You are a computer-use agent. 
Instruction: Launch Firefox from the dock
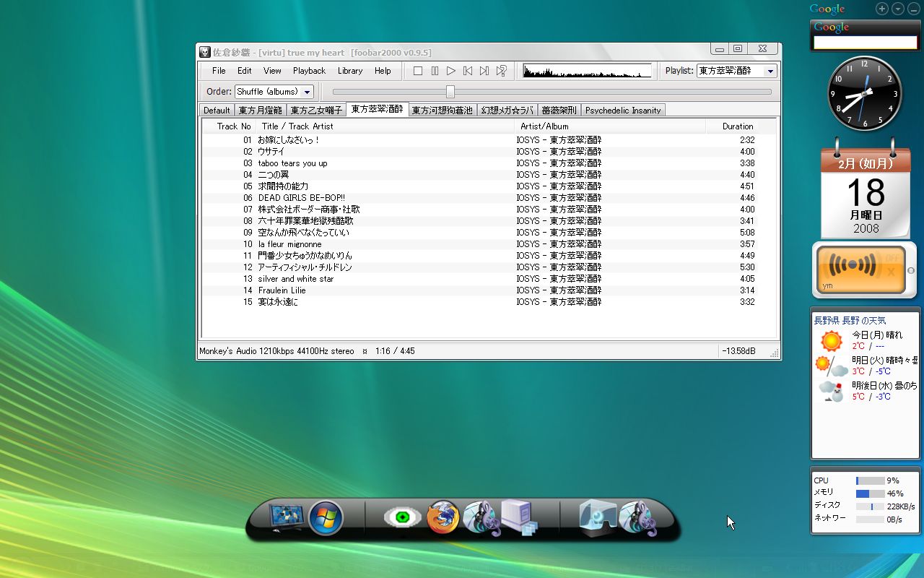coord(443,518)
